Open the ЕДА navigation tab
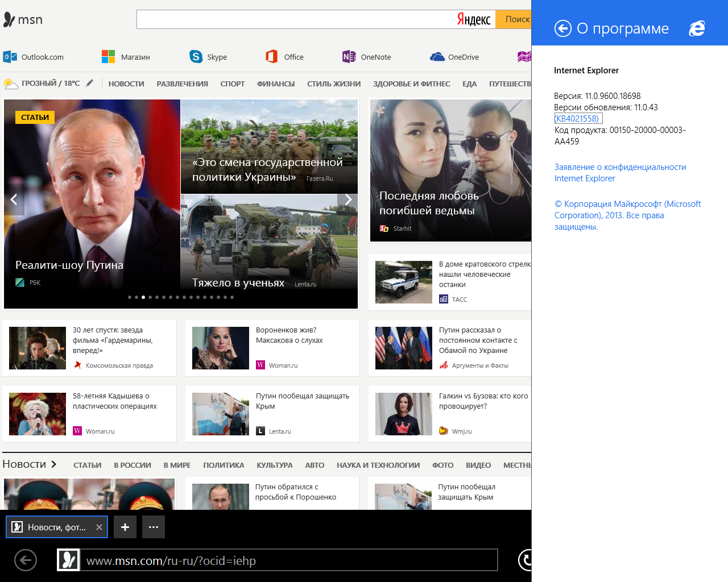This screenshot has width=728, height=582. (469, 84)
